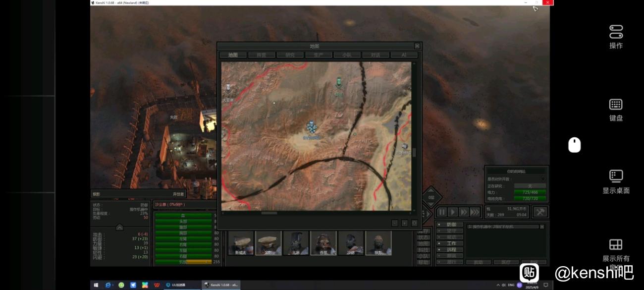Toggle the 是否对外开放 checkbox
Screen dimensions: 644x290
click(543, 179)
